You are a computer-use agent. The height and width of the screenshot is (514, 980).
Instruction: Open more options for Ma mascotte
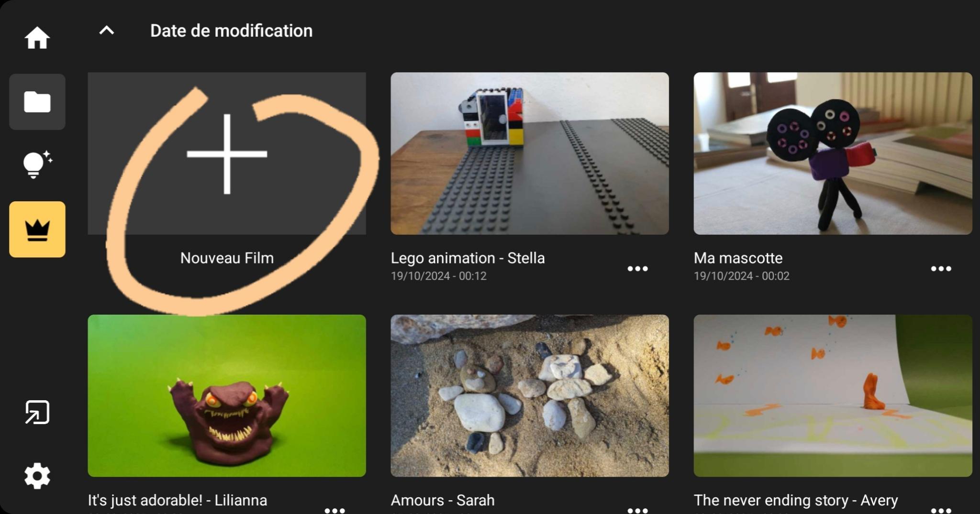pos(941,269)
